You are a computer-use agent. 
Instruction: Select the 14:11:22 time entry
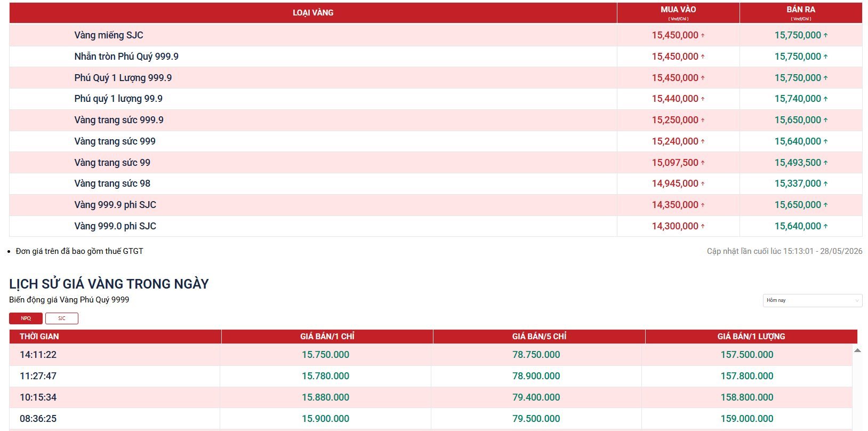coord(38,355)
